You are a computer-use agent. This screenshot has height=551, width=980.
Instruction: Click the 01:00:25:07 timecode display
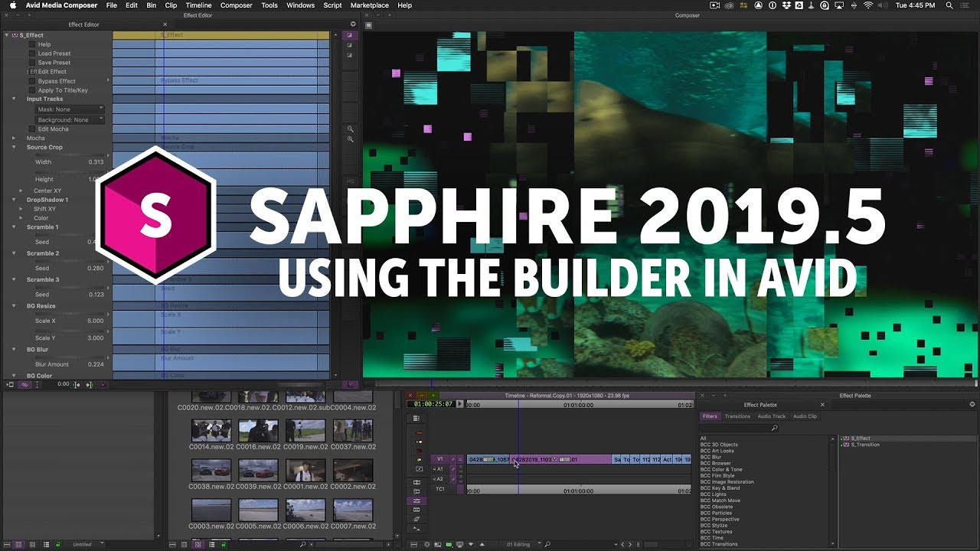431,404
